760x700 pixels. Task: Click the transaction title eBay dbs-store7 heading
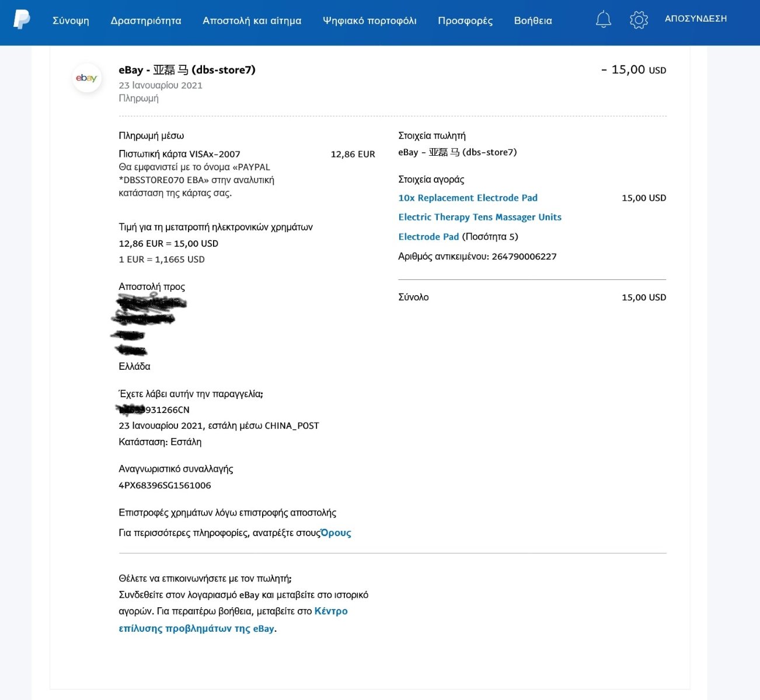(187, 69)
